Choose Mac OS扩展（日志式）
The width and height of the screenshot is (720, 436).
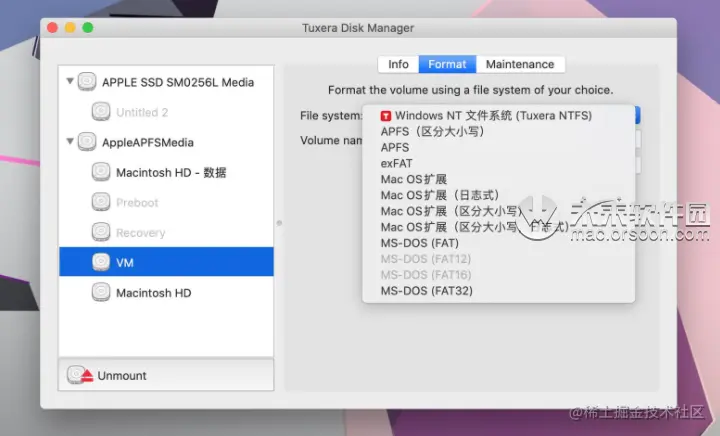(x=498, y=195)
